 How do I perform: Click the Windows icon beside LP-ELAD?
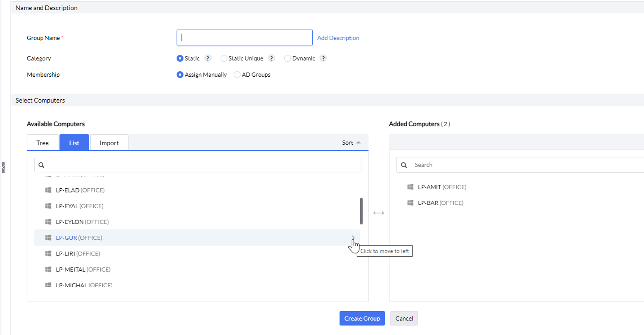pyautogui.click(x=48, y=190)
